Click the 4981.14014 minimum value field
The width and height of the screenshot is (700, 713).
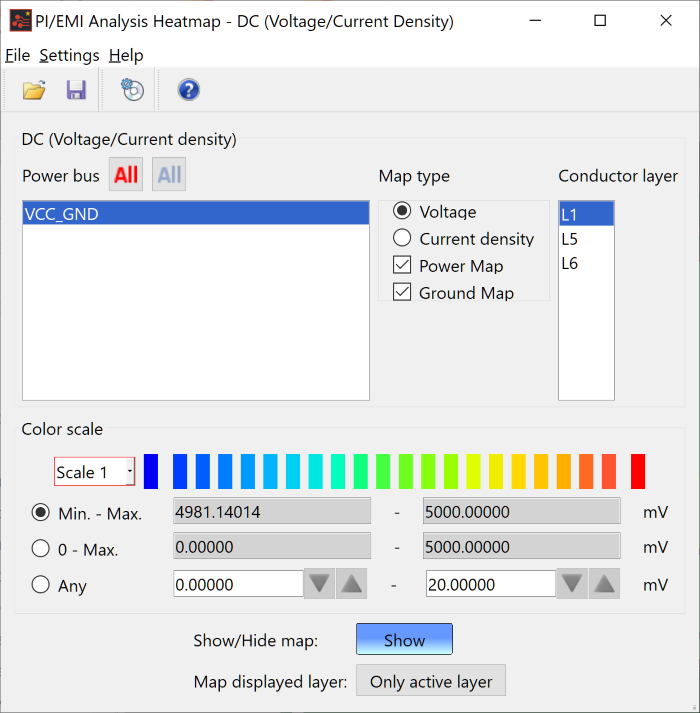point(272,511)
